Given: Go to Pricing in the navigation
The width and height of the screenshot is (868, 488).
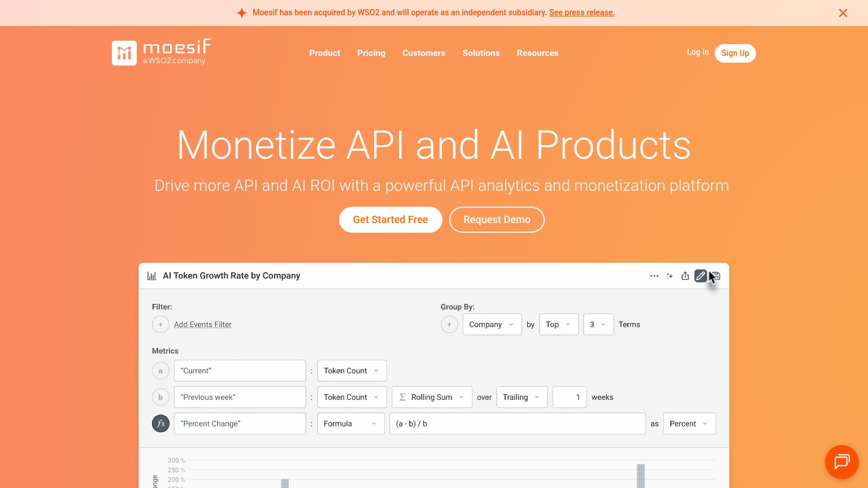Looking at the screenshot, I should click(371, 53).
